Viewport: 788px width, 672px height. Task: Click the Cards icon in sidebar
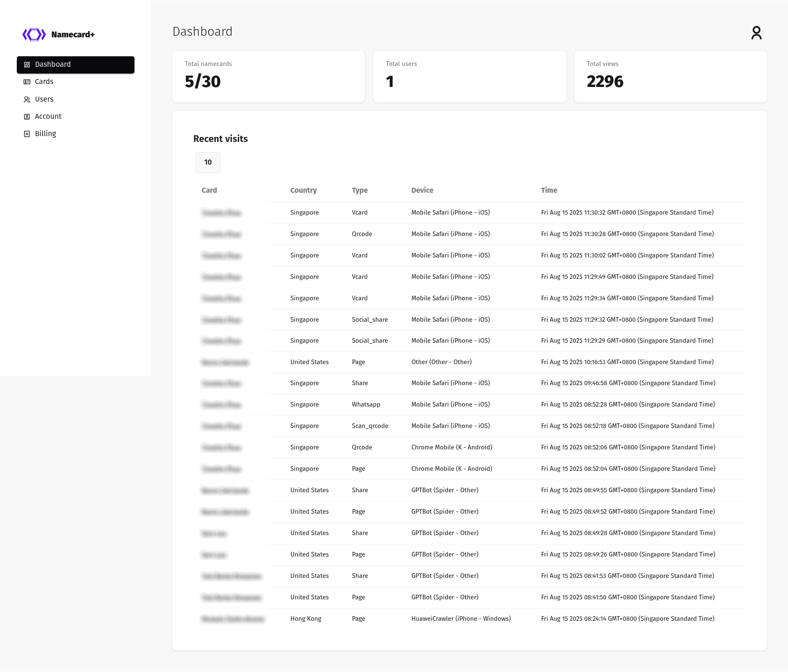point(27,82)
